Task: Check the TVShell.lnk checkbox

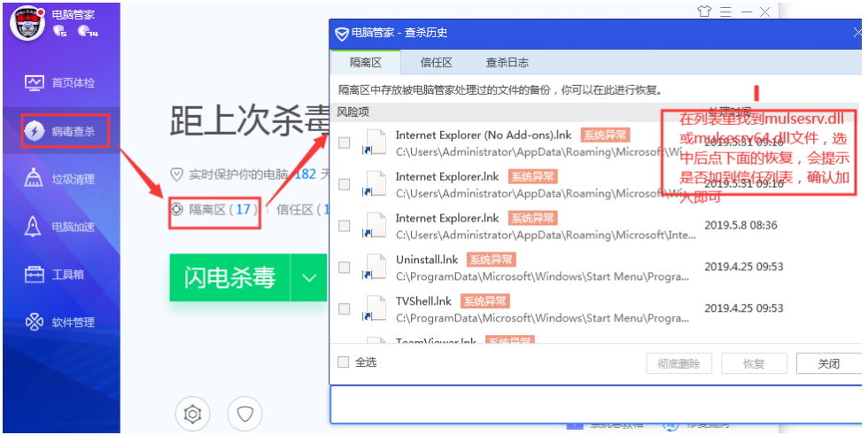Action: [x=345, y=309]
